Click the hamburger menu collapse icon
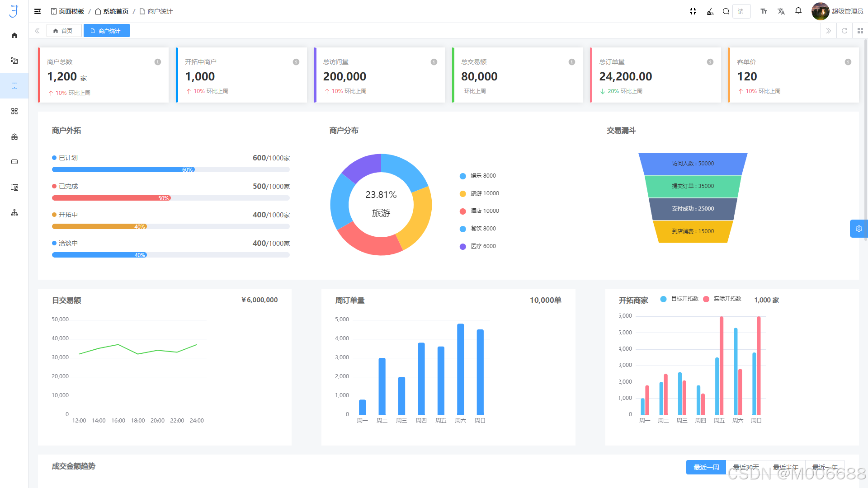 38,11
